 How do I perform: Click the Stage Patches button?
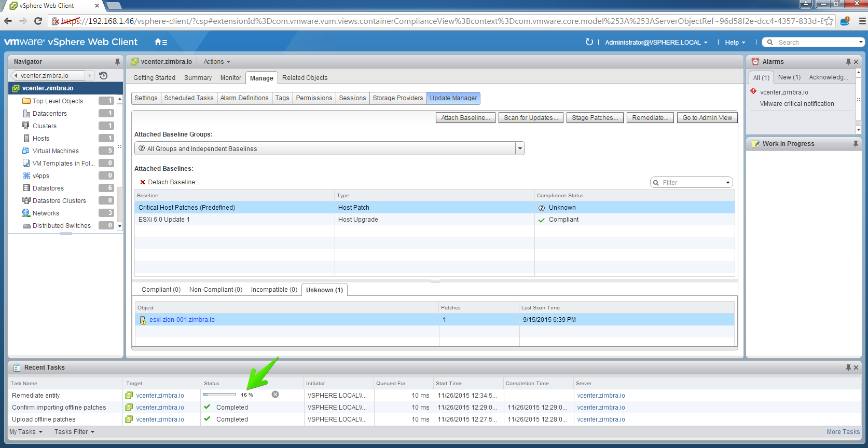coord(595,118)
